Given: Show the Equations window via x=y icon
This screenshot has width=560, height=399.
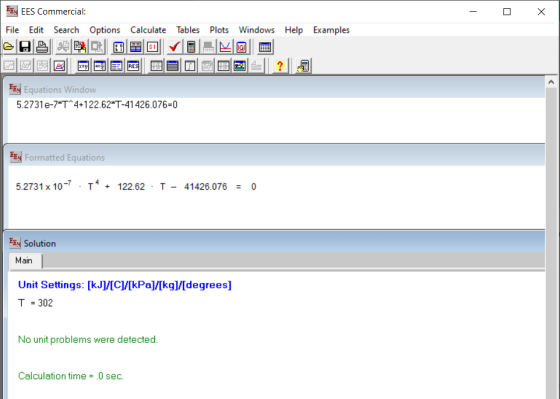Looking at the screenshot, I should (83, 66).
